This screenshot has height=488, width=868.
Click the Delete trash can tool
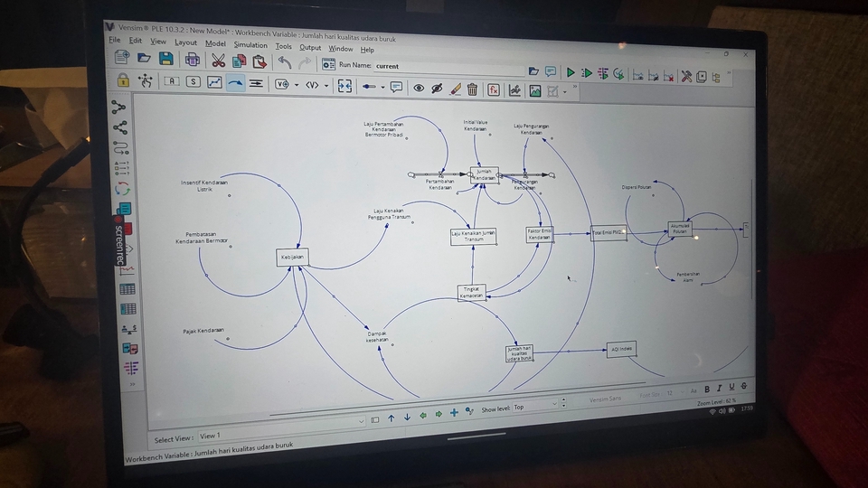coord(472,89)
